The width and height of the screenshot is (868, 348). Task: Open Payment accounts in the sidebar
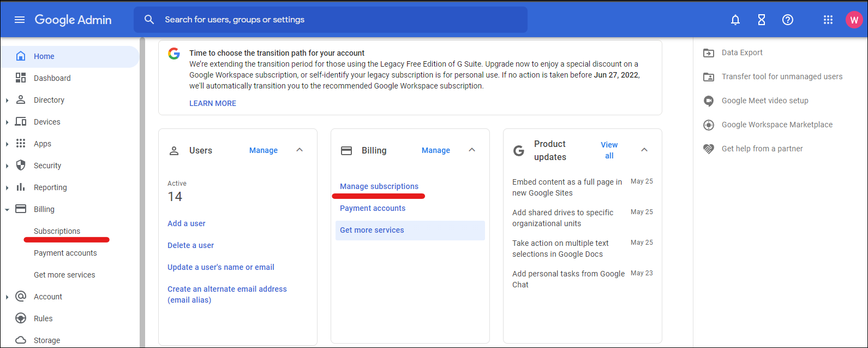point(65,253)
